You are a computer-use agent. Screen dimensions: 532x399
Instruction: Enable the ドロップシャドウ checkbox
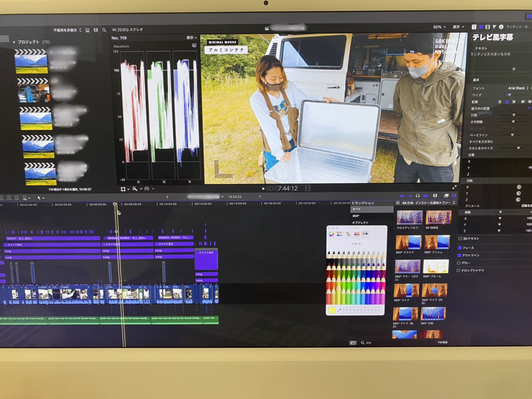coord(459,270)
